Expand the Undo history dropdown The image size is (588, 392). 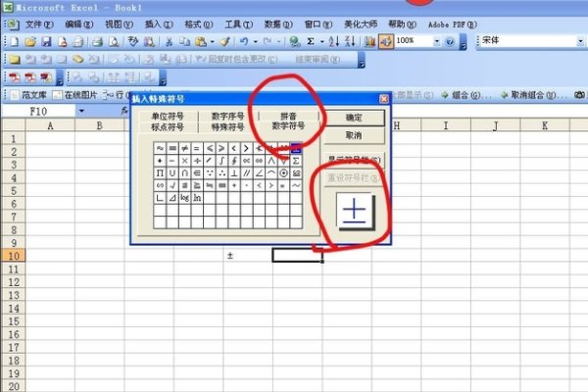(x=256, y=41)
